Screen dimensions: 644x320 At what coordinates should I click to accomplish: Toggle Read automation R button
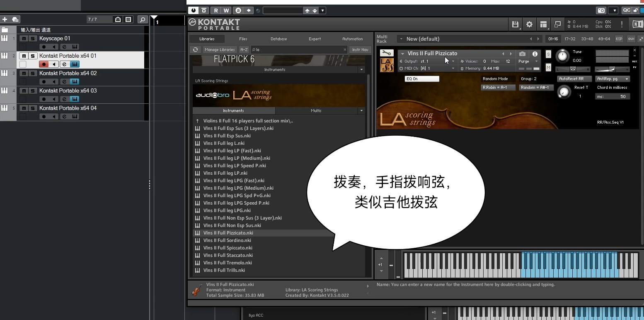(216, 10)
